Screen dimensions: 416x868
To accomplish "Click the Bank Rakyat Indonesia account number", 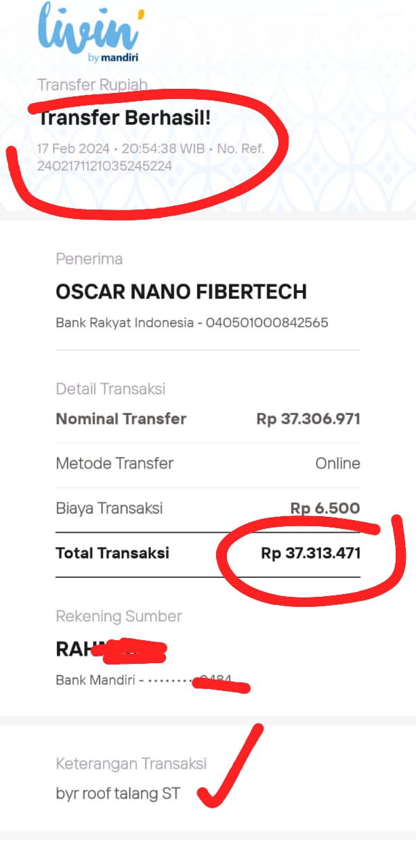I will 192,323.
